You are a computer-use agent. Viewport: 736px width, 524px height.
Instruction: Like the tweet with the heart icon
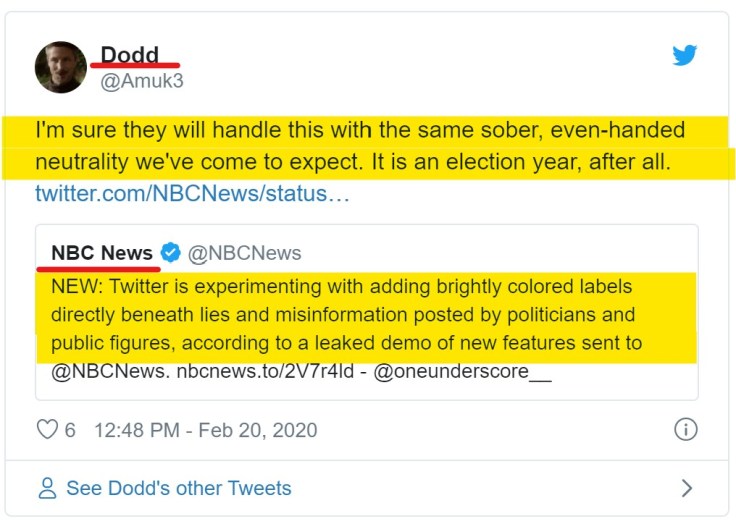(x=47, y=430)
